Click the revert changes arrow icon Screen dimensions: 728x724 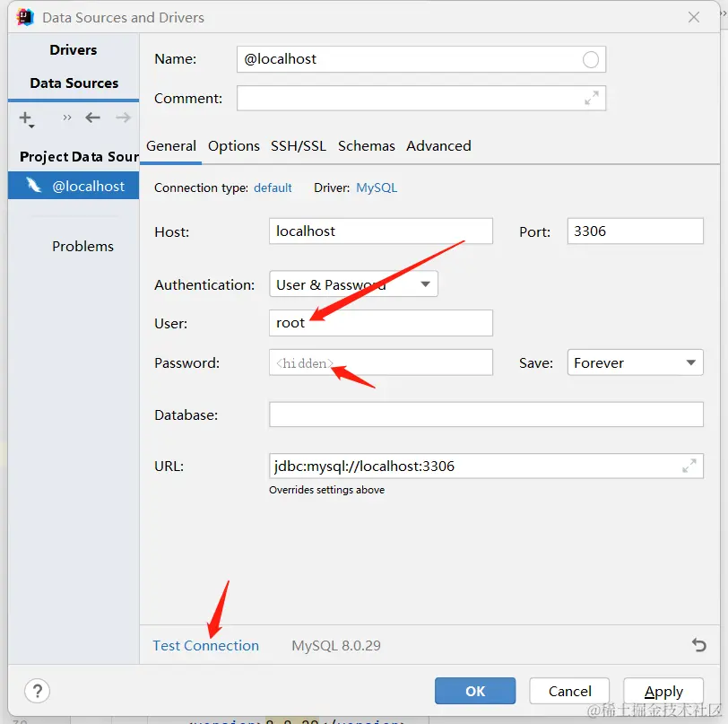(698, 645)
